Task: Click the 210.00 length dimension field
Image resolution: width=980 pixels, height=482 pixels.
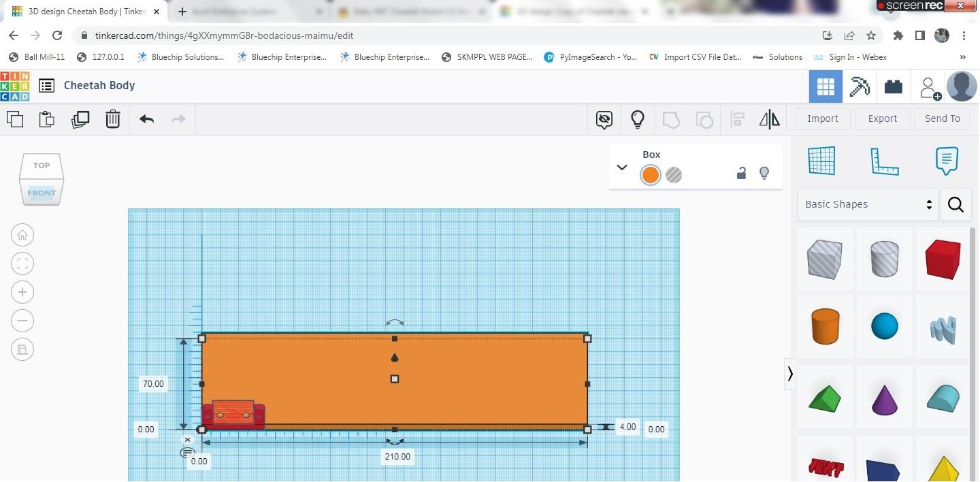Action: [x=397, y=457]
